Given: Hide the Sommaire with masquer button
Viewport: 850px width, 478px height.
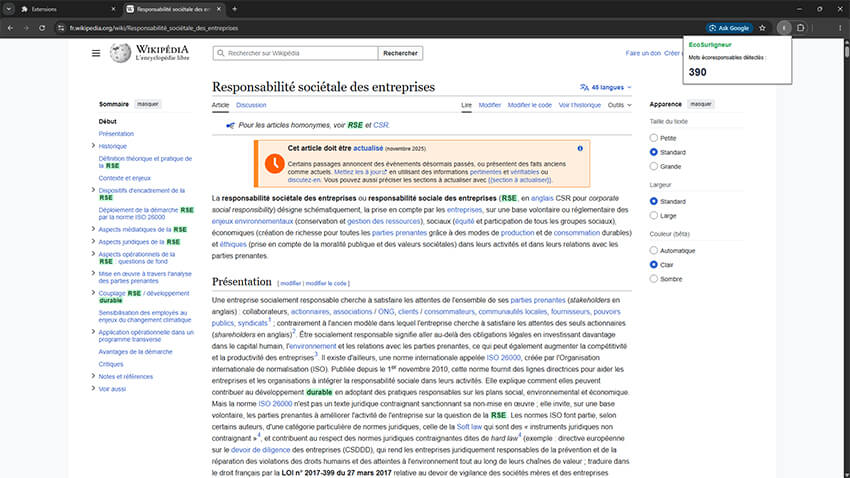Looking at the screenshot, I should 147,104.
